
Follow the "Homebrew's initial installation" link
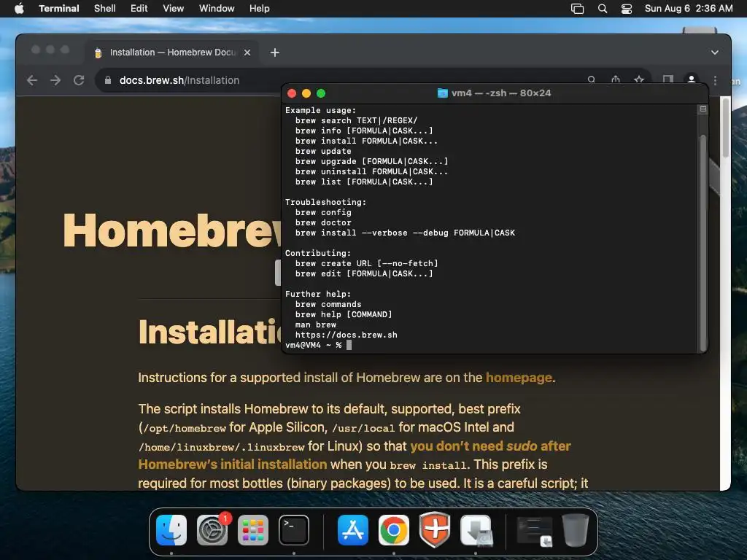click(x=233, y=464)
